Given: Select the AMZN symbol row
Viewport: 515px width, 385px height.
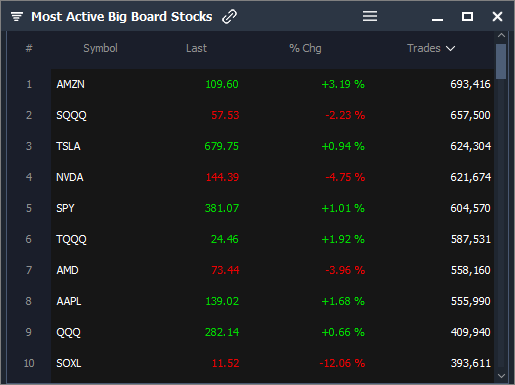Looking at the screenshot, I should point(272,84).
